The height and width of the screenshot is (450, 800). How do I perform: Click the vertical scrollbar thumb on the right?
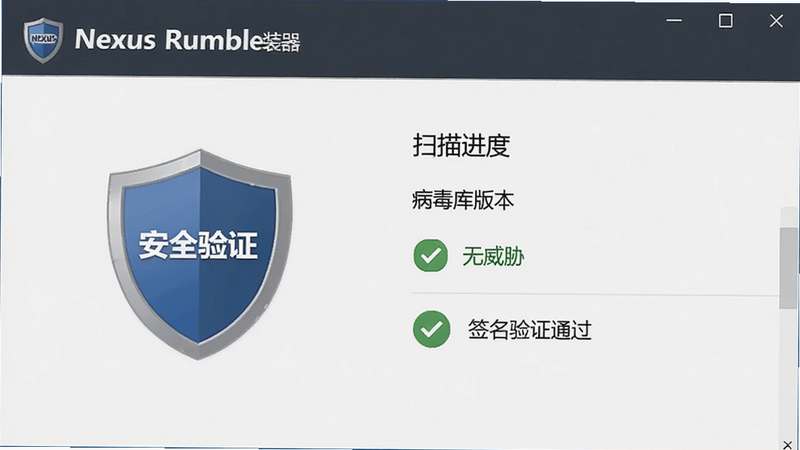tap(789, 267)
